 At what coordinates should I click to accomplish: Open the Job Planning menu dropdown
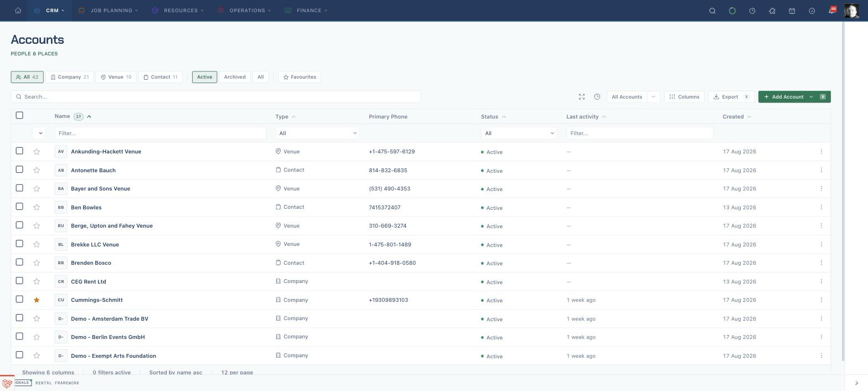pos(108,11)
